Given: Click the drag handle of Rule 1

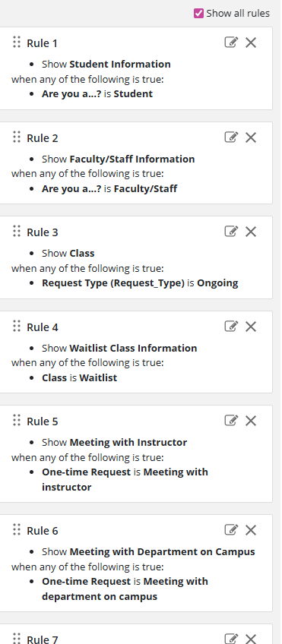Looking at the screenshot, I should click(x=17, y=42).
